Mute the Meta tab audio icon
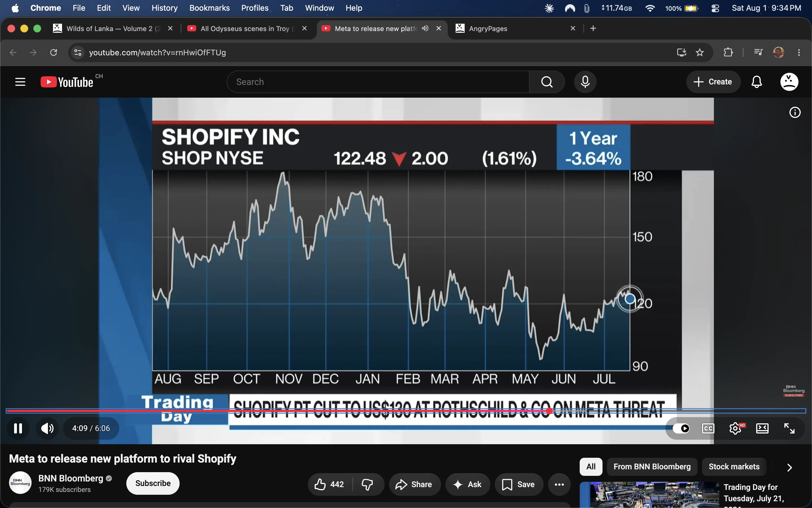 425,28
